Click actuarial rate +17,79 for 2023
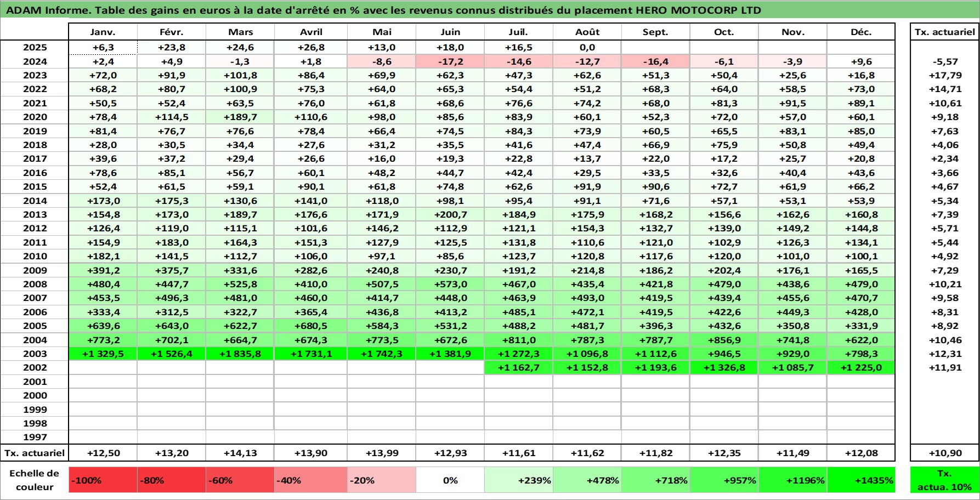The height and width of the screenshot is (500, 980). [x=944, y=75]
